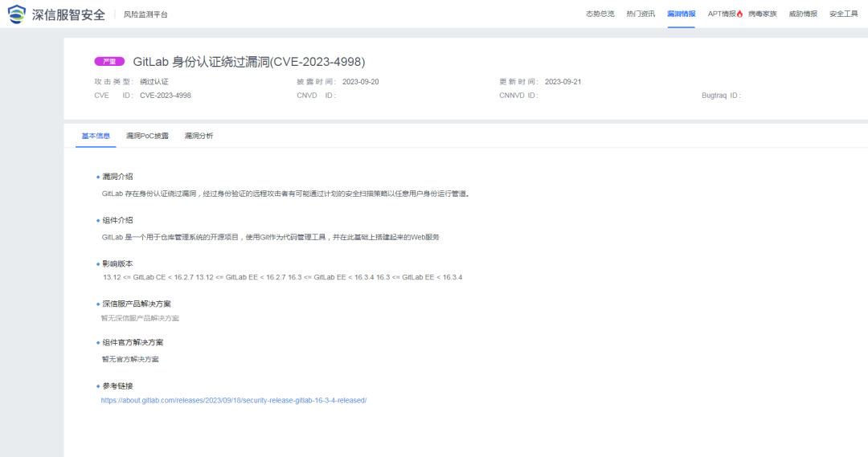Click the 暂无官方解决方案 text
This screenshot has height=457, width=868.
(130, 359)
